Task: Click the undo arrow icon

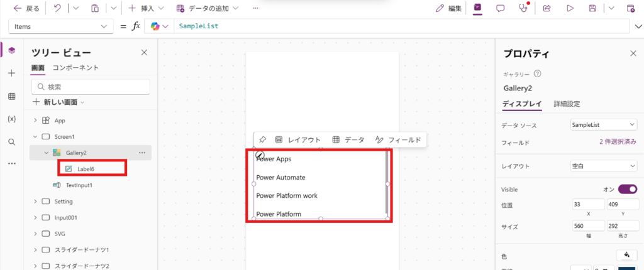Action: (57, 9)
